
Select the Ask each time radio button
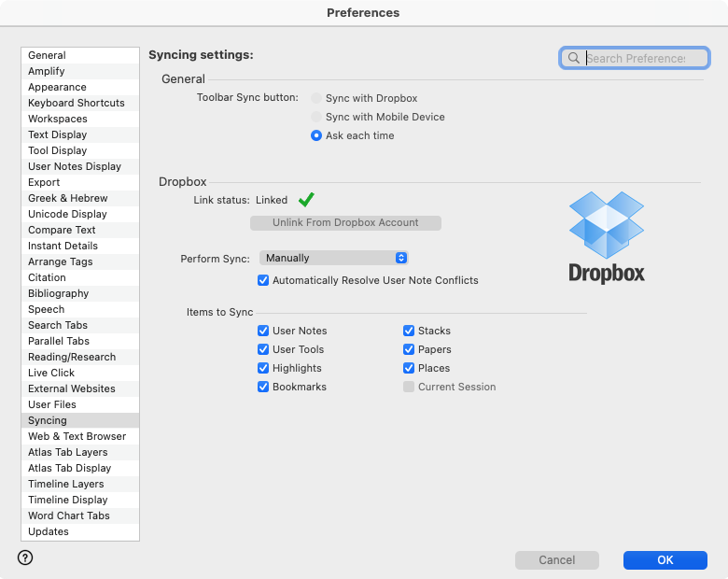coord(317,135)
